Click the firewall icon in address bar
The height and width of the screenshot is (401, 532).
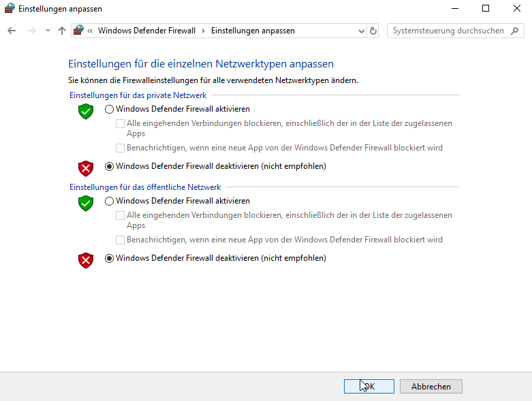[79, 30]
